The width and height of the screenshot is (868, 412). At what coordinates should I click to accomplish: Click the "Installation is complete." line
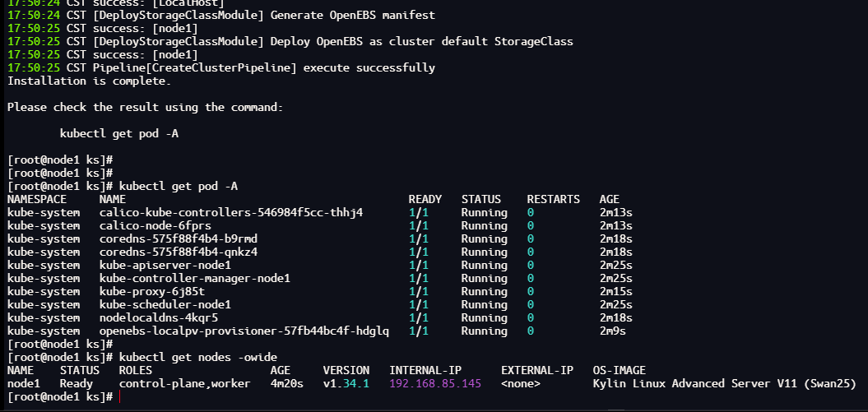coord(89,81)
